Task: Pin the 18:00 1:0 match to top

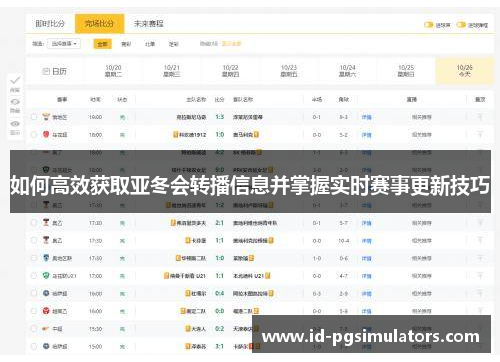Action: [480, 134]
